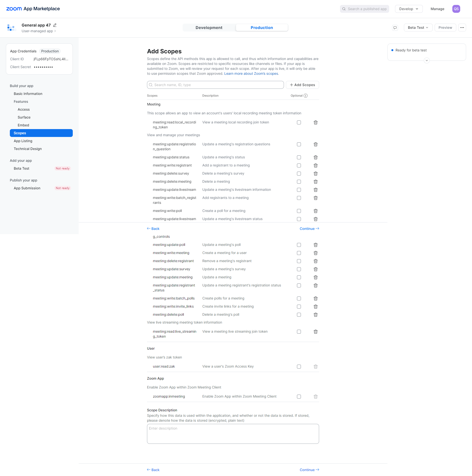Open the three-dot more options menu
This screenshot has width=472, height=476.
click(462, 28)
